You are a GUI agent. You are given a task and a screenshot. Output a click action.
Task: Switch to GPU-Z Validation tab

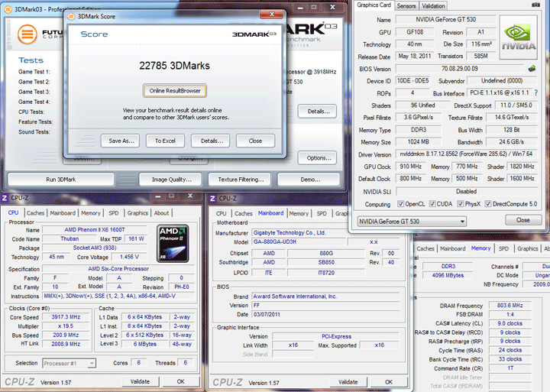click(x=433, y=6)
